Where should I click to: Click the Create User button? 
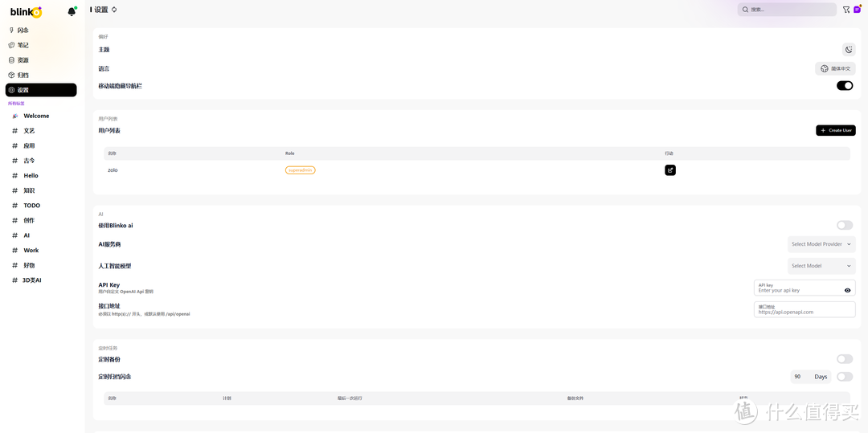[835, 130]
